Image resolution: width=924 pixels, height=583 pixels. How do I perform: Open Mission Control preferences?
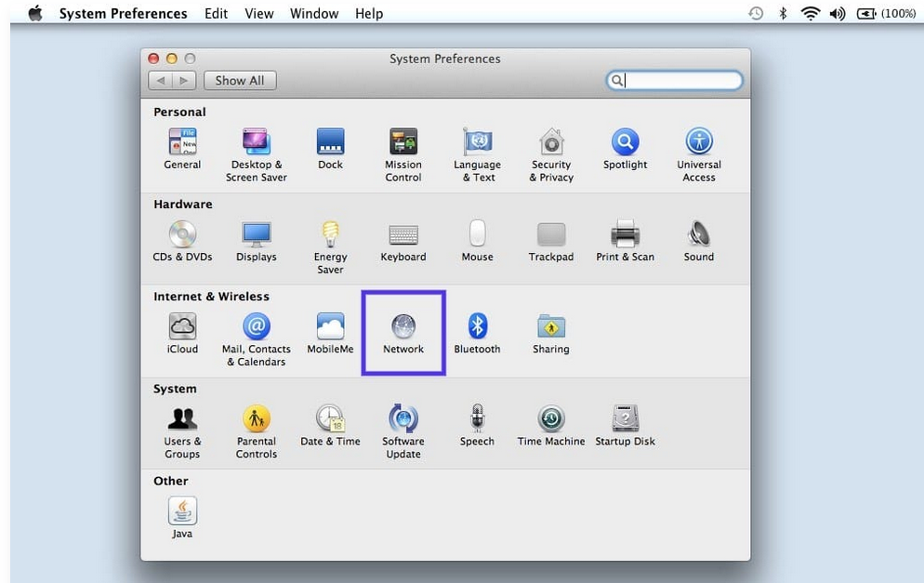[x=403, y=154]
